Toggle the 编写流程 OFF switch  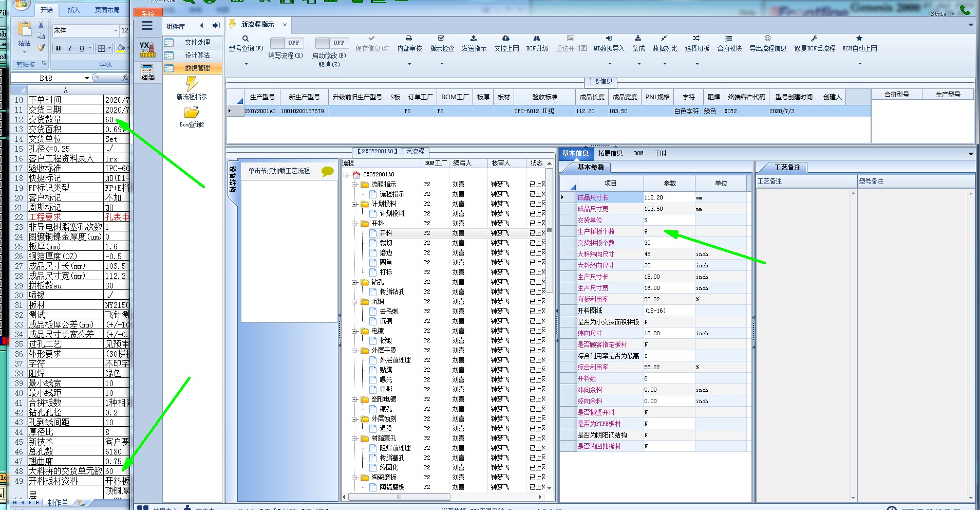click(x=287, y=43)
